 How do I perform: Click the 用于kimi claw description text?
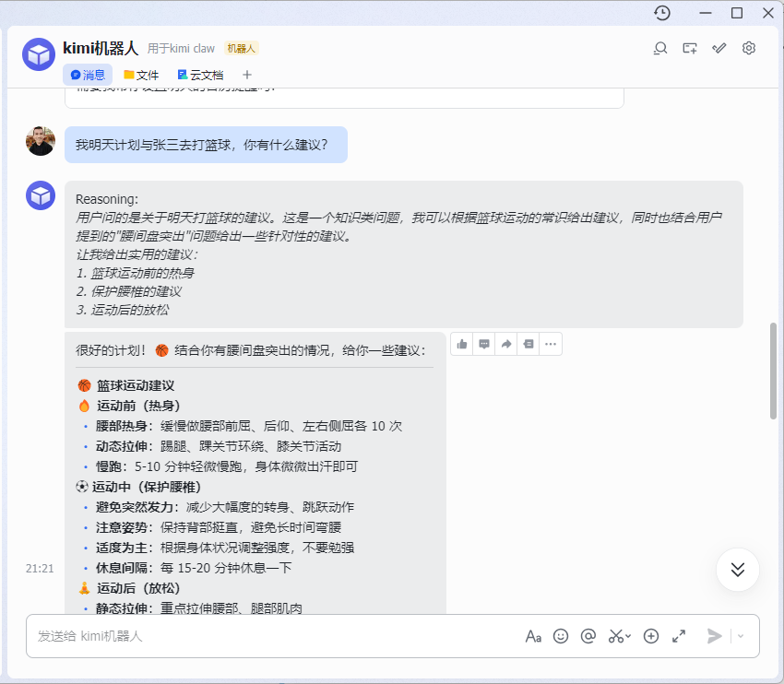[x=181, y=49]
